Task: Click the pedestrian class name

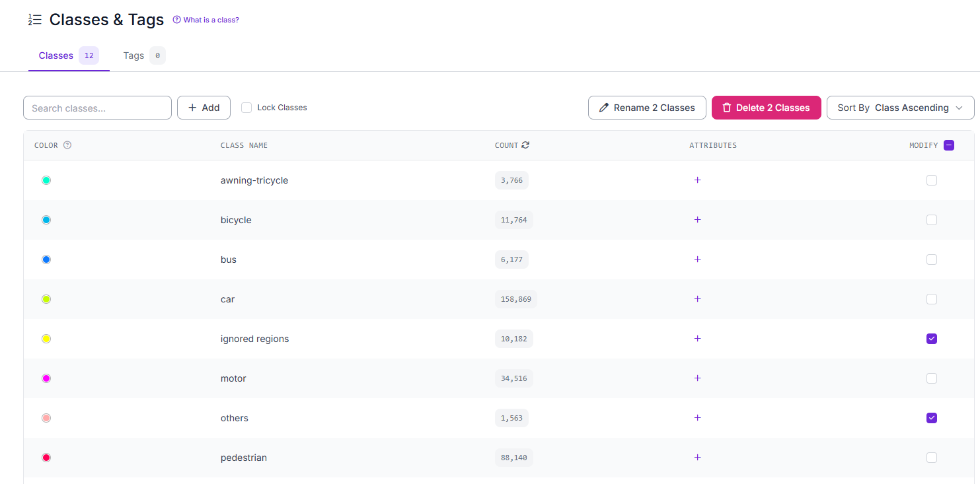Action: click(244, 458)
